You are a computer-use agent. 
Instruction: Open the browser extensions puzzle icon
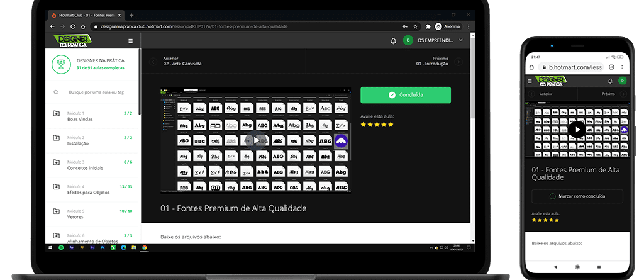click(428, 26)
